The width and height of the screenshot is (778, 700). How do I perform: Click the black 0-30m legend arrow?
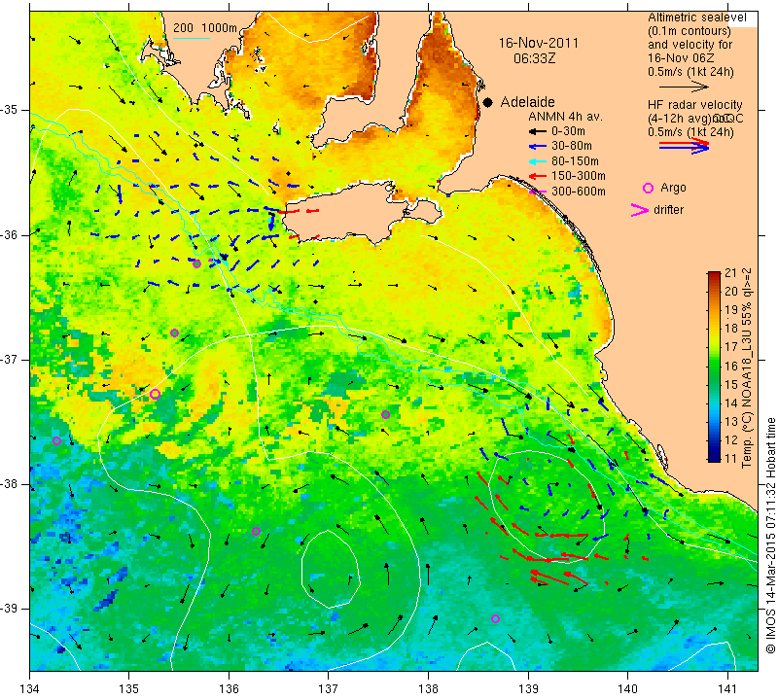(x=537, y=131)
